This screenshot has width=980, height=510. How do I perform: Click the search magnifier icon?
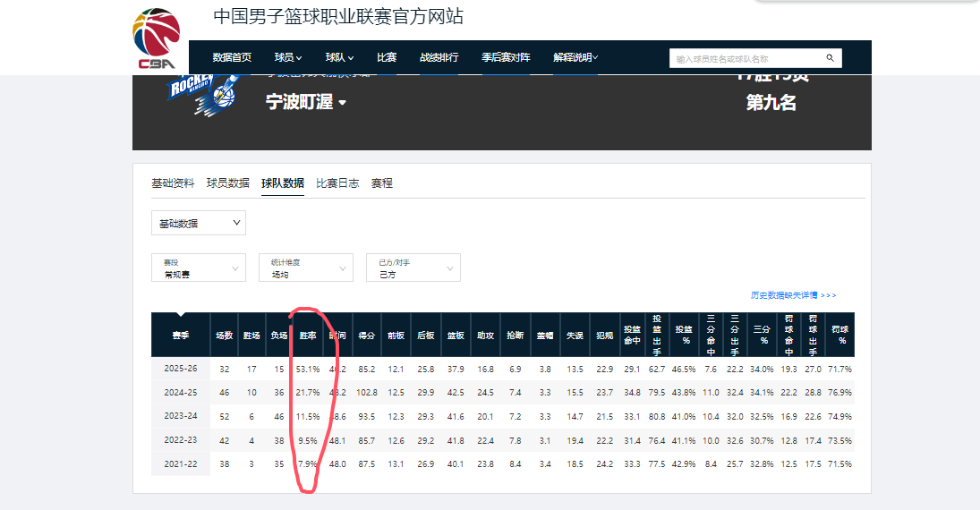830,58
